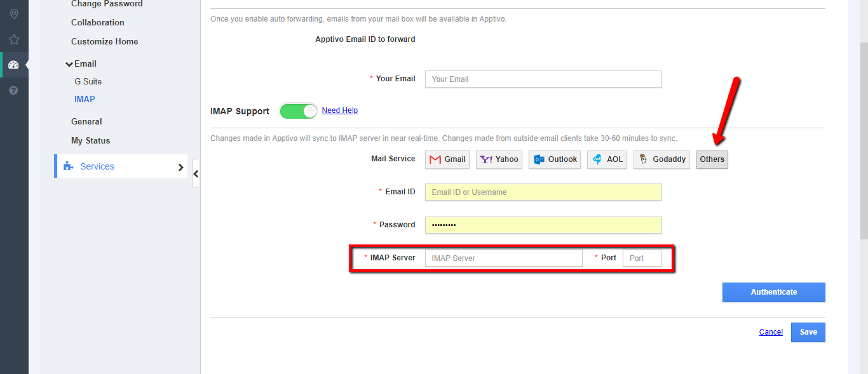The height and width of the screenshot is (374, 868).
Task: Click the Cancel link
Action: click(x=771, y=332)
